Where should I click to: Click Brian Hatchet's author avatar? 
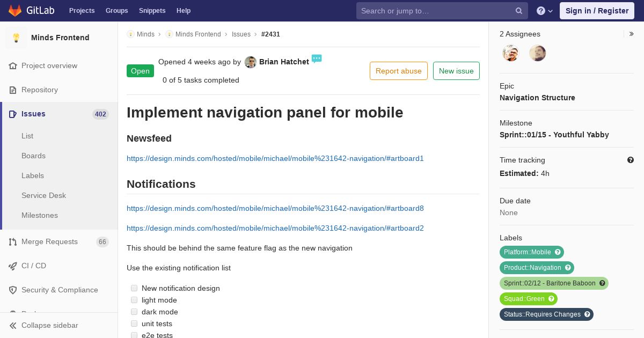(251, 62)
